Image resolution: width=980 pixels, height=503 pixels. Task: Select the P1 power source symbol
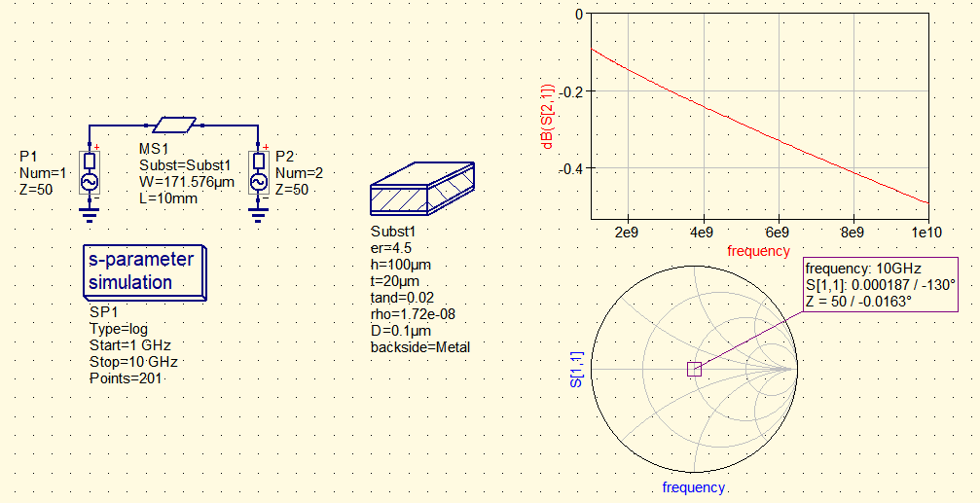90,172
